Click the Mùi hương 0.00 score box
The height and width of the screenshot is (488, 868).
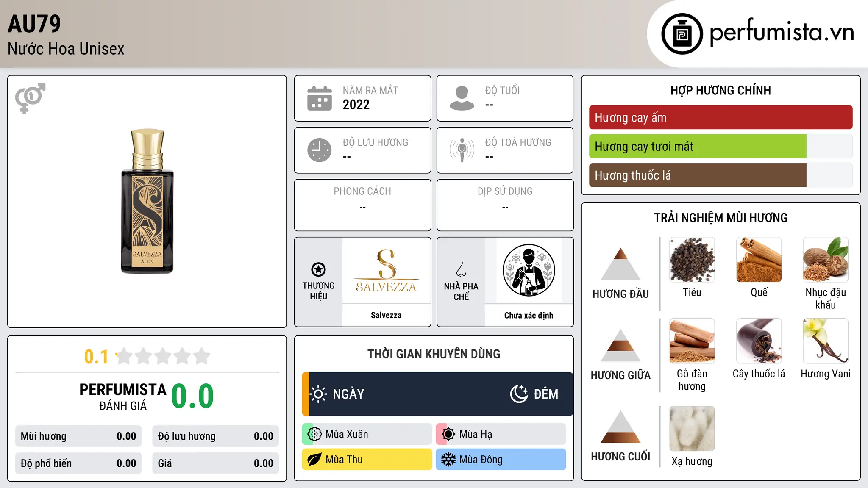[x=78, y=436]
